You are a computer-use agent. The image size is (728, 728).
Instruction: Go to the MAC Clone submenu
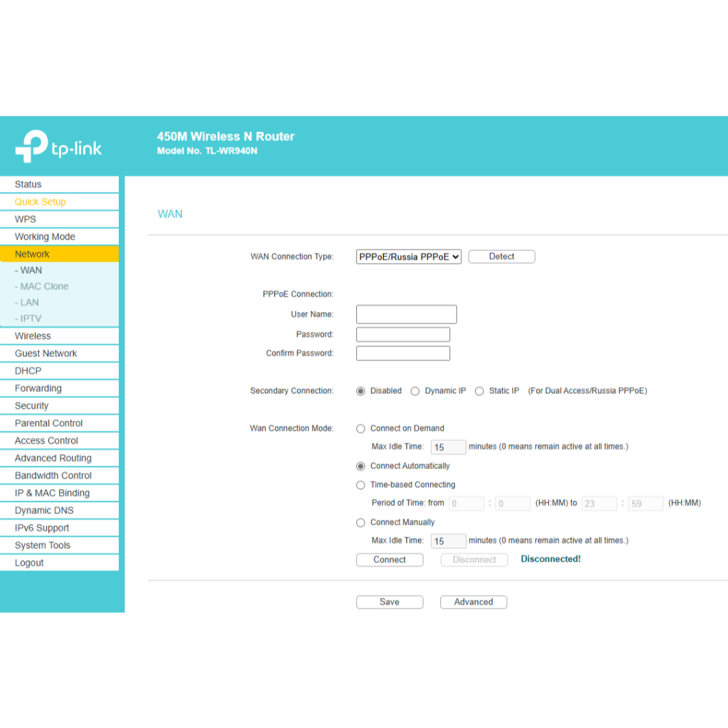tap(44, 287)
